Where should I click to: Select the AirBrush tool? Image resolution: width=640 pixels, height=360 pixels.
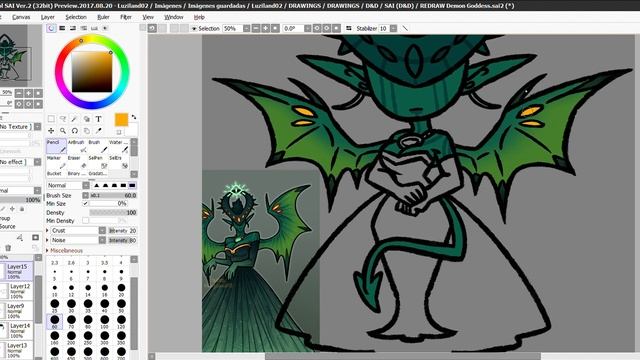77,146
